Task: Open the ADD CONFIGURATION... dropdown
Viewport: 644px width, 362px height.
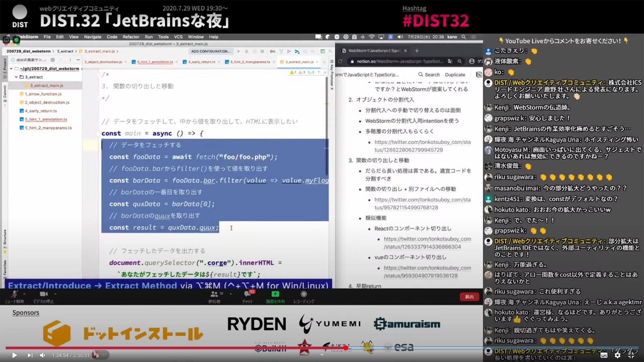Action: [x=210, y=51]
